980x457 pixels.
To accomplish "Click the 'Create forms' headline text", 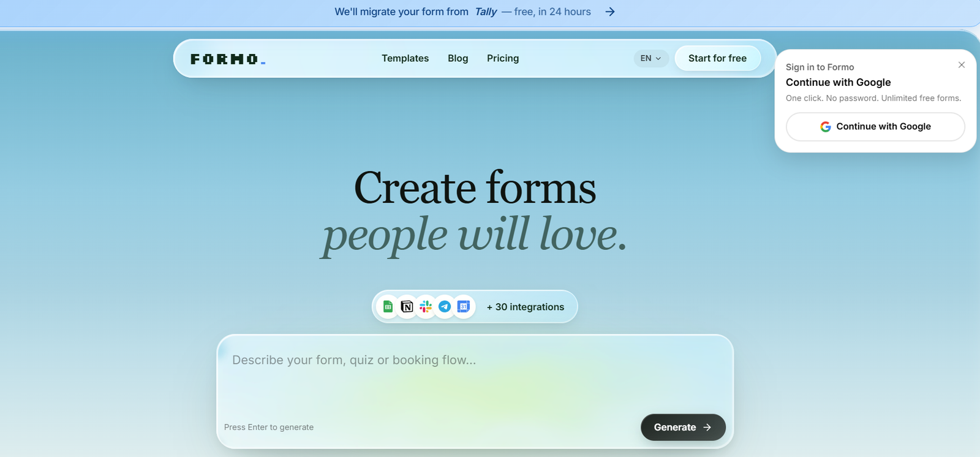I will click(475, 188).
